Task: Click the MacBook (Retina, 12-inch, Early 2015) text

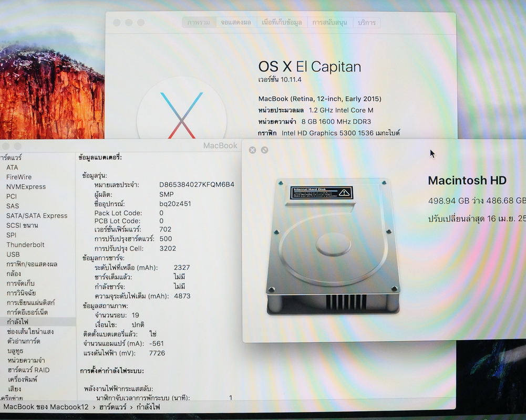Action: pos(319,99)
